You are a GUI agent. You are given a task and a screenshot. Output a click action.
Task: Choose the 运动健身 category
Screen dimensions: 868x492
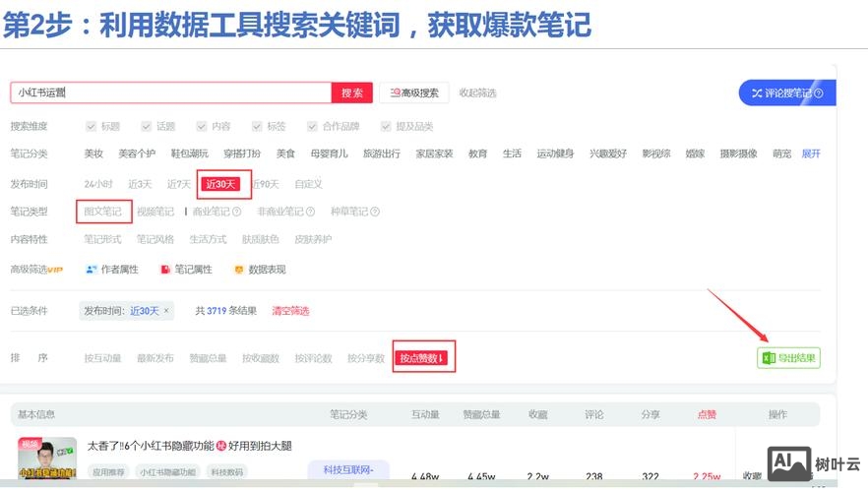[x=555, y=154]
